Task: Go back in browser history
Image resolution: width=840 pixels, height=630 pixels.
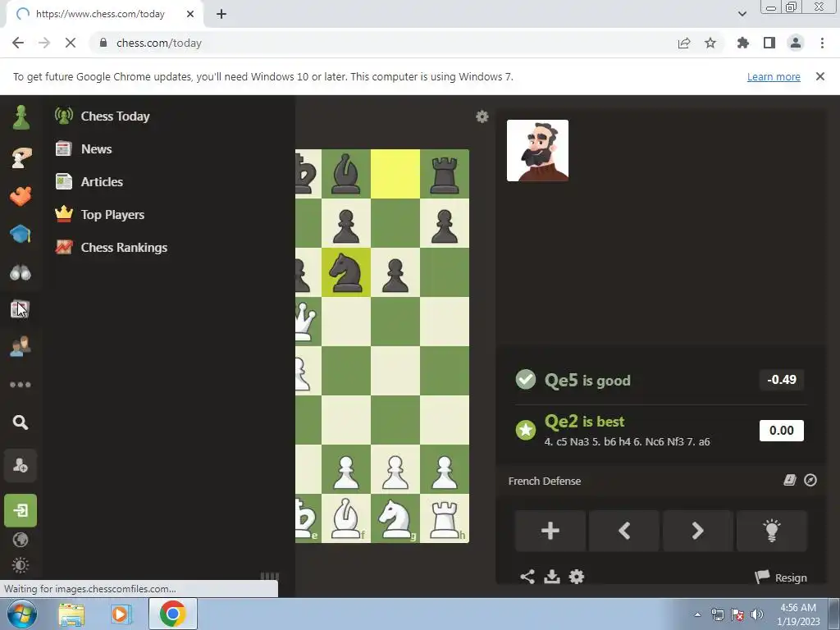Action: (x=18, y=43)
